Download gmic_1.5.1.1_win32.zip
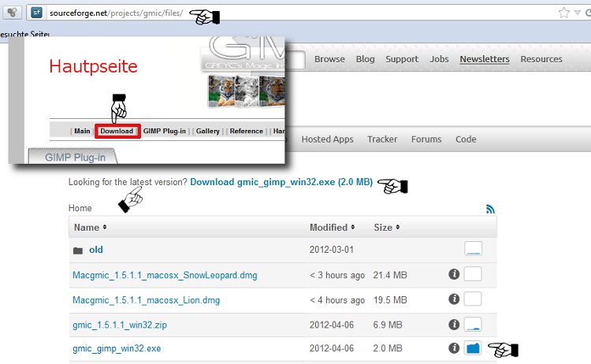591x364 pixels. tap(120, 325)
